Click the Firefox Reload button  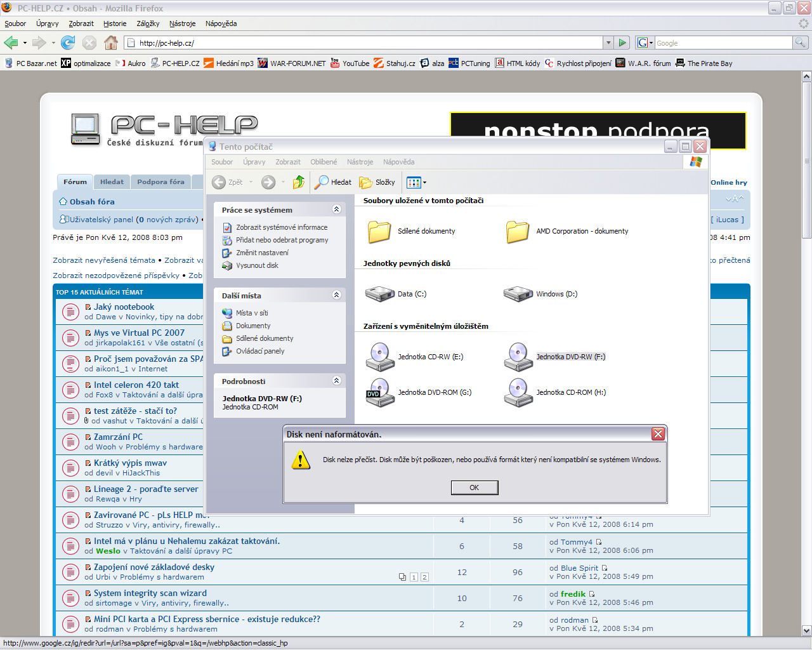(x=68, y=43)
